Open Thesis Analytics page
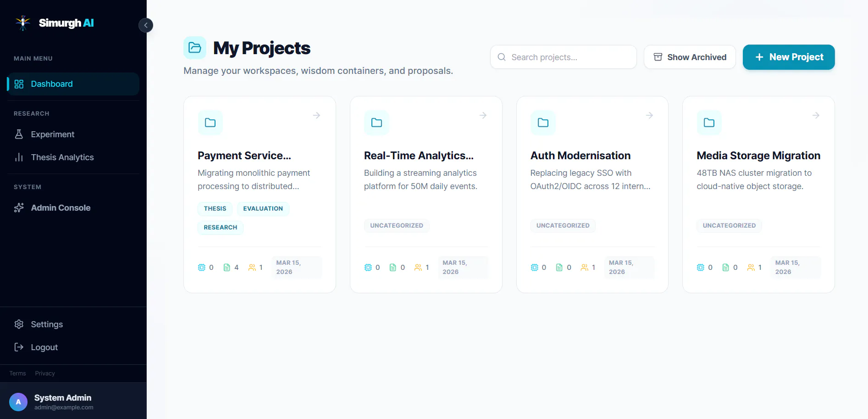868x419 pixels. point(73,157)
